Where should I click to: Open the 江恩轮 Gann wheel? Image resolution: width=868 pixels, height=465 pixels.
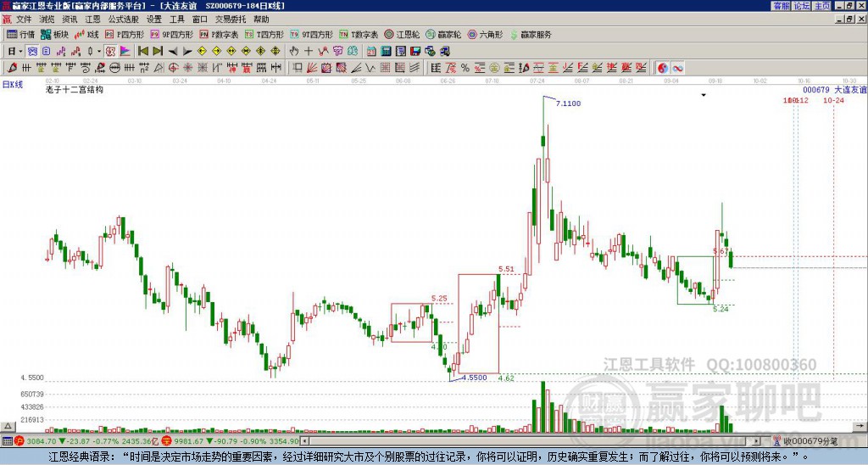pos(402,34)
